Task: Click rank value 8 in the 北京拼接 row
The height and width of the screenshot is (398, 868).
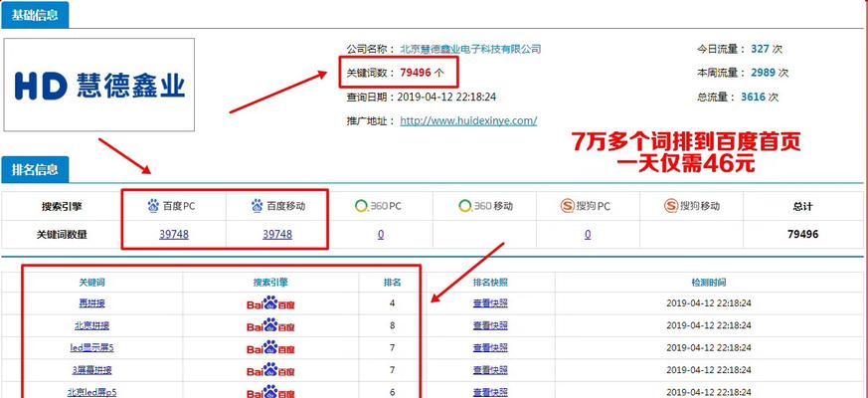Action: [393, 325]
